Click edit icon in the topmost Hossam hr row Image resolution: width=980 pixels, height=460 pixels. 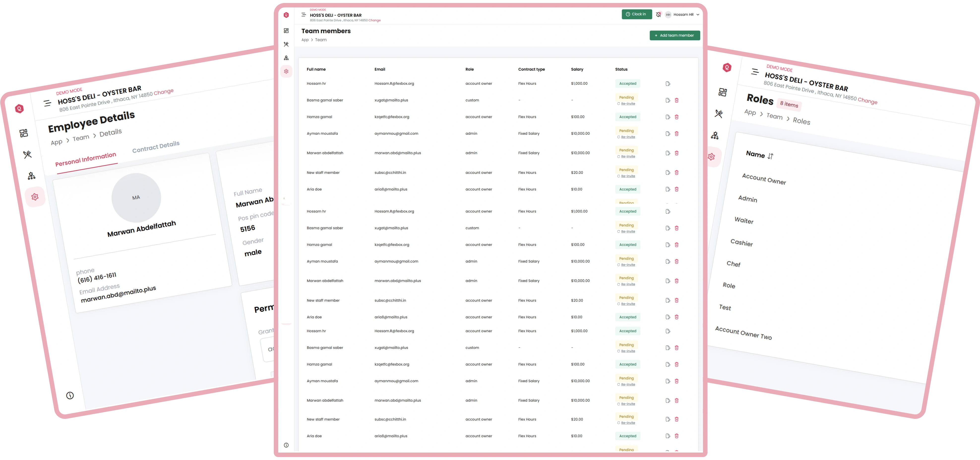coord(668,84)
